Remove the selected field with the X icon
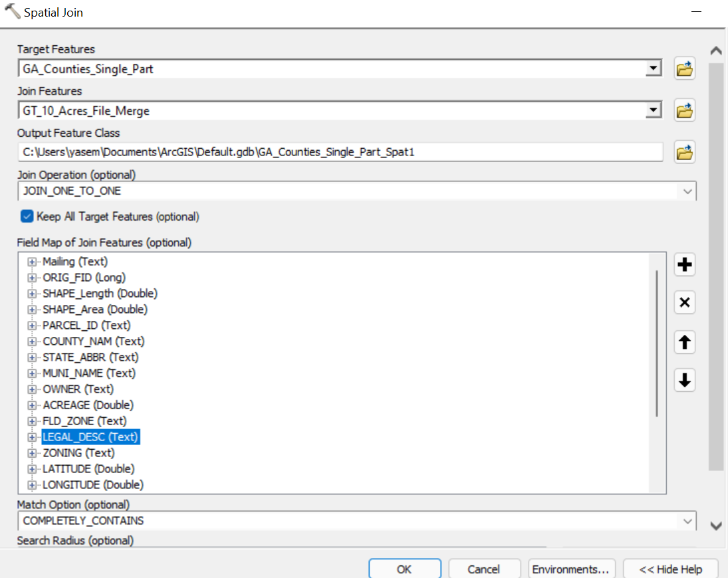Viewport: 728px width, 578px height. 684,302
